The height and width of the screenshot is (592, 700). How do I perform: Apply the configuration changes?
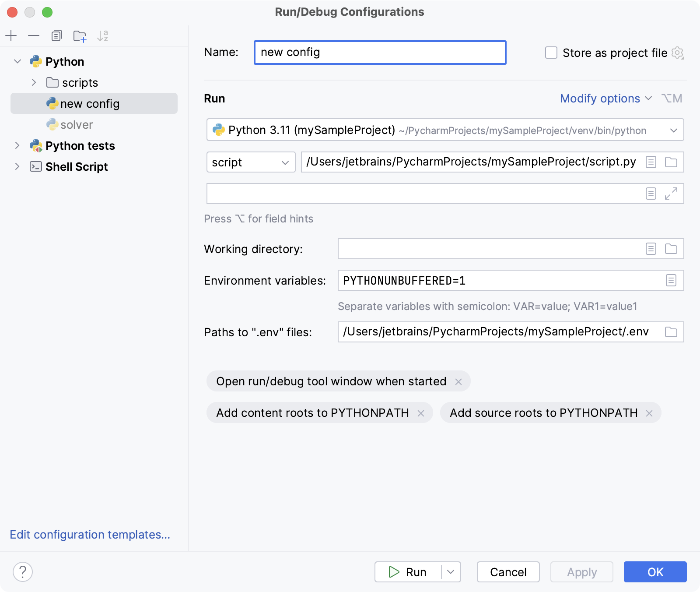pyautogui.click(x=581, y=572)
